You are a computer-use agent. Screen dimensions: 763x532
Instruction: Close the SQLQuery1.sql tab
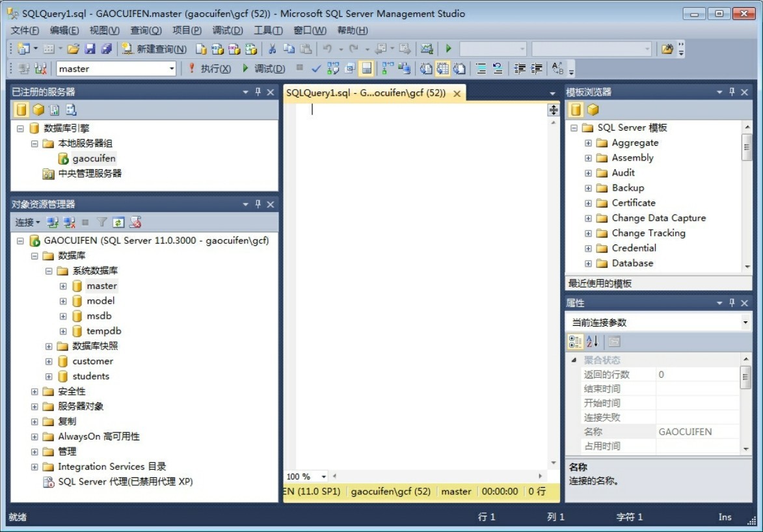(x=457, y=94)
